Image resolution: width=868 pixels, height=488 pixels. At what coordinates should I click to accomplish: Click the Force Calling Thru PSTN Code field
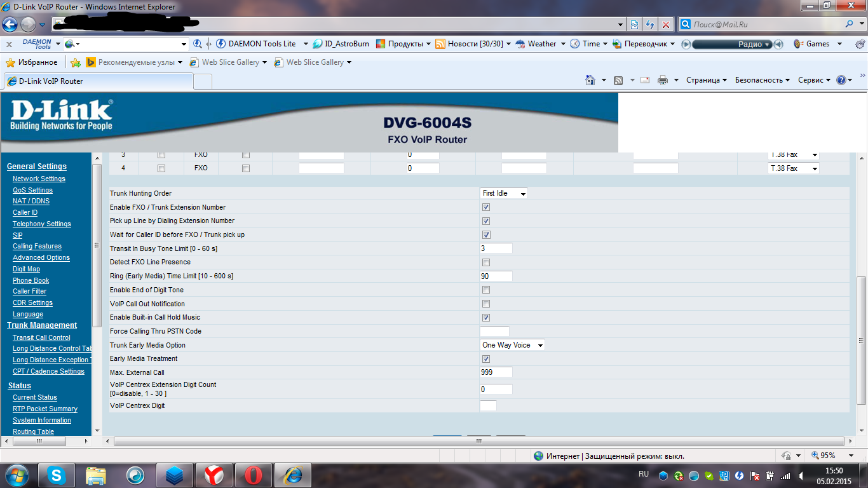494,331
